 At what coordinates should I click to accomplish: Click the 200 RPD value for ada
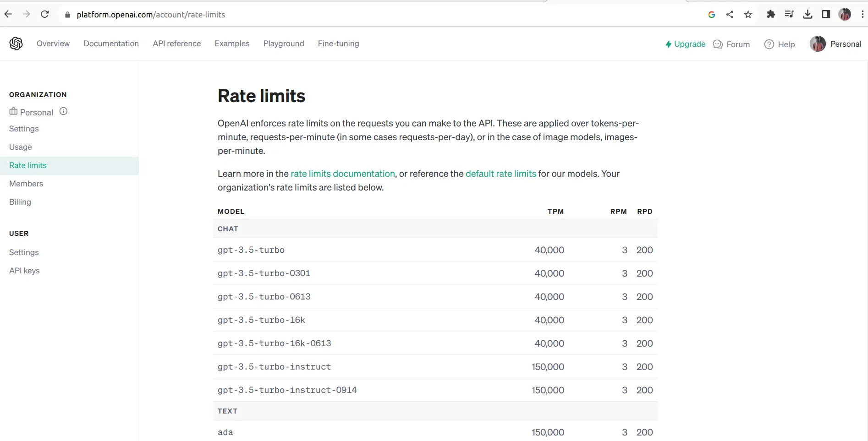point(644,432)
